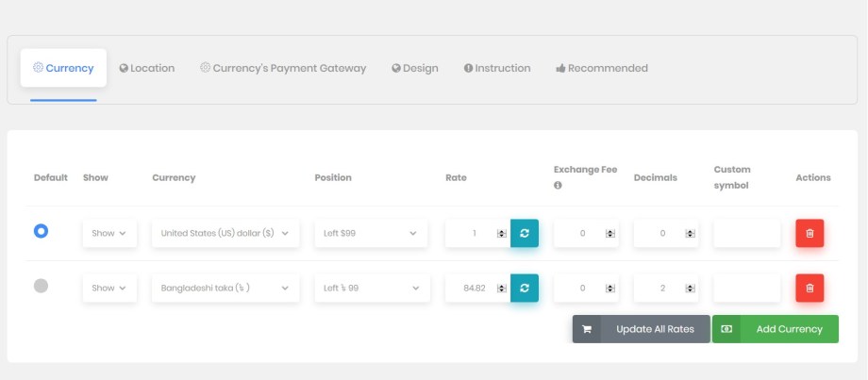Click the money icon on Add Currency

point(726,329)
